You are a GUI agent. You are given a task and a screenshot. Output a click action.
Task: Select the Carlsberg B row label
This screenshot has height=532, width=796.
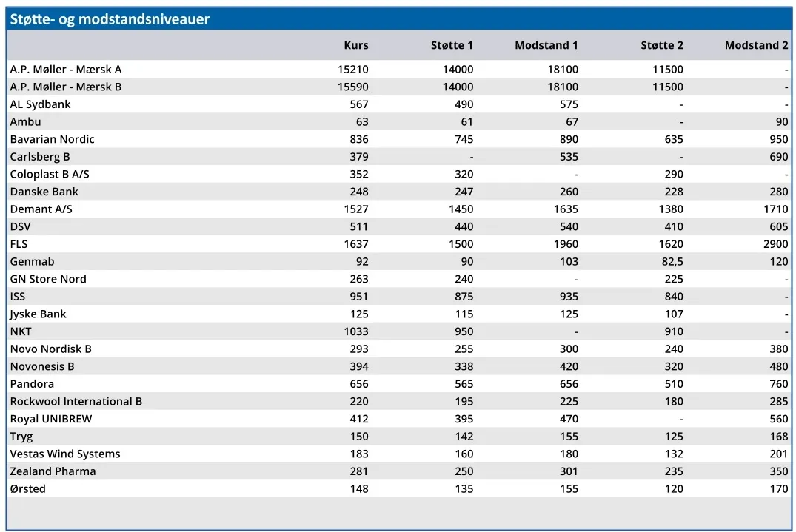point(39,157)
